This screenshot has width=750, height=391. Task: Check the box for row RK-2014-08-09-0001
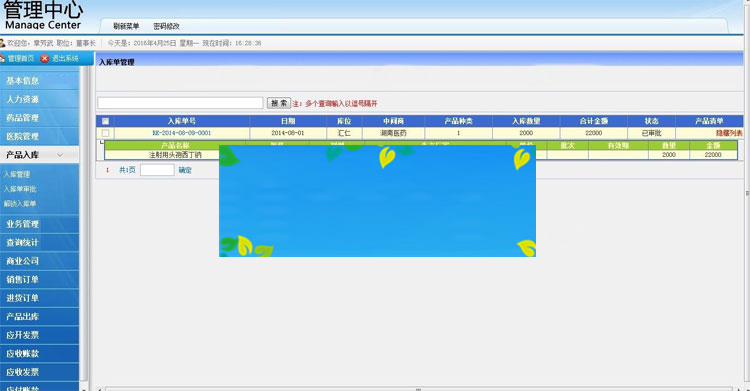pyautogui.click(x=105, y=133)
